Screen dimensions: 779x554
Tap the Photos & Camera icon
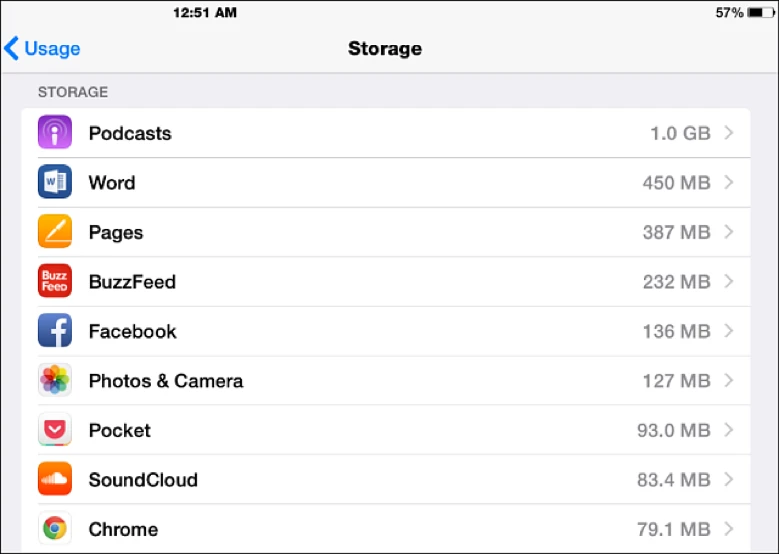pos(55,381)
